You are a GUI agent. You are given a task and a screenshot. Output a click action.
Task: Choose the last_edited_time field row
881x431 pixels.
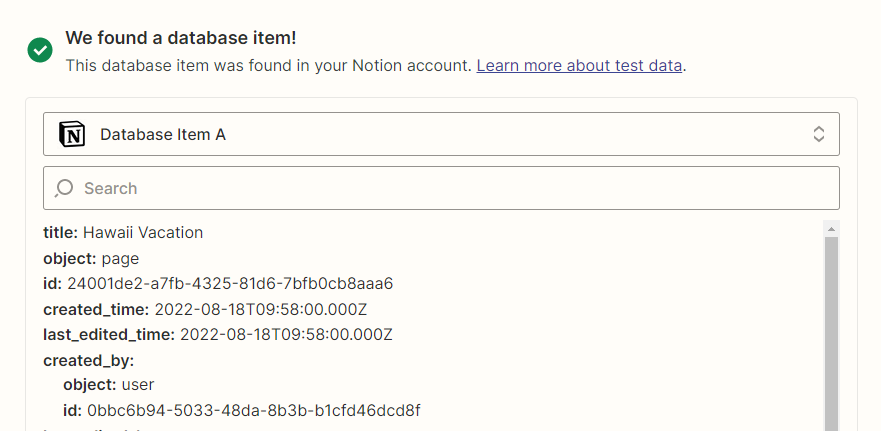218,335
